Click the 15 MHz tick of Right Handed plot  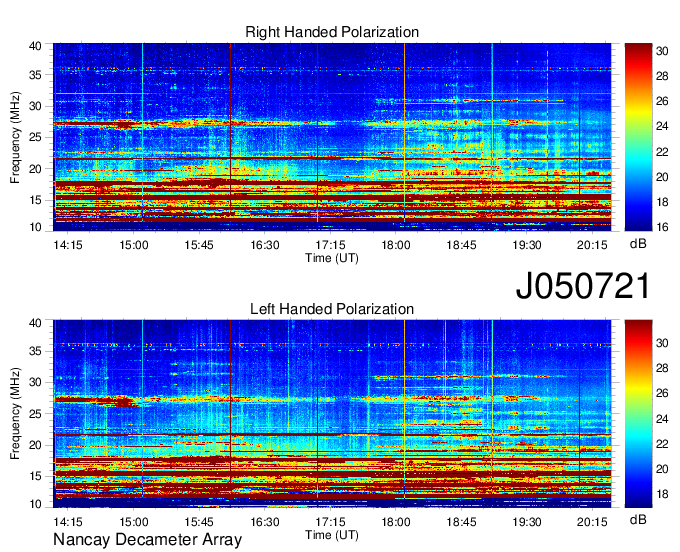35,200
